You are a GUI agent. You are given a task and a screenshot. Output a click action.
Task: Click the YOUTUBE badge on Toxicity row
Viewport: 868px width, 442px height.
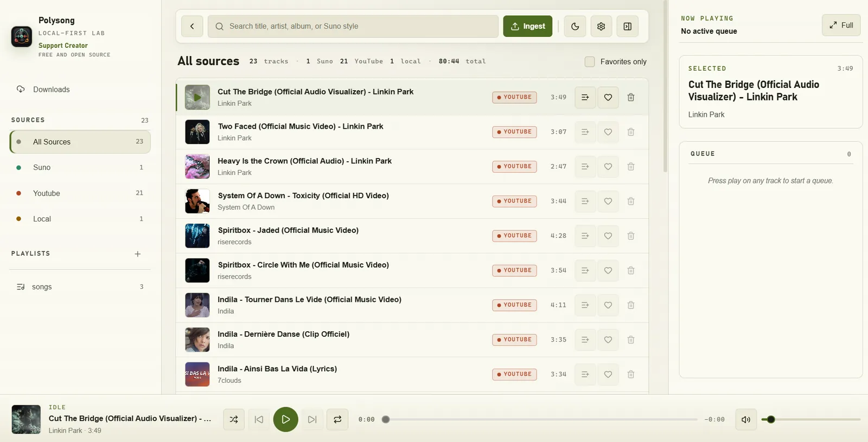[x=514, y=201]
